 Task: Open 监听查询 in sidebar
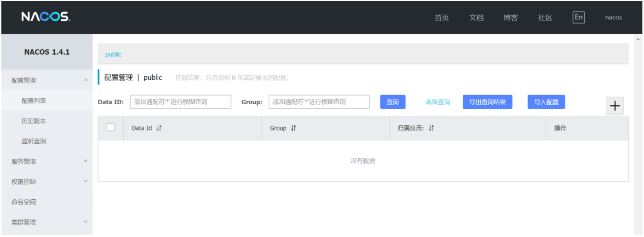pyautogui.click(x=34, y=141)
